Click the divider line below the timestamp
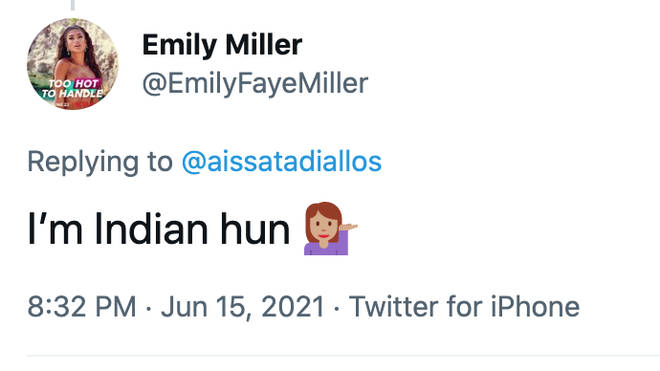660x371 pixels. click(x=343, y=356)
